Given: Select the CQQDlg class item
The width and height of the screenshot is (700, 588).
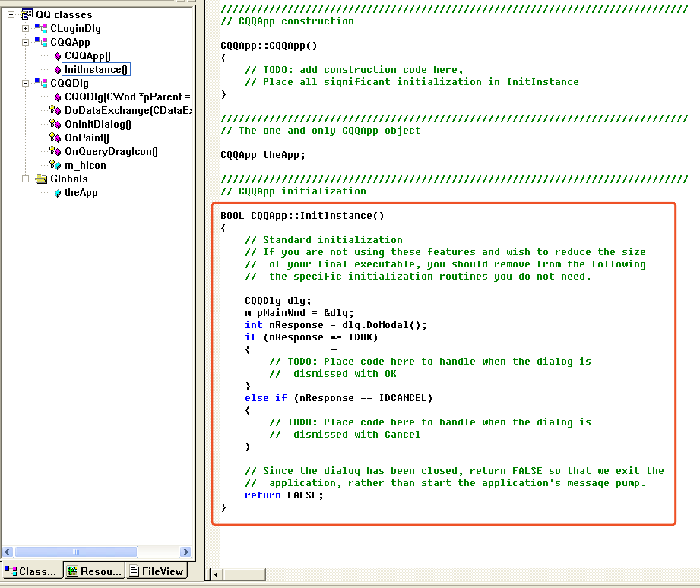Looking at the screenshot, I should (x=70, y=83).
